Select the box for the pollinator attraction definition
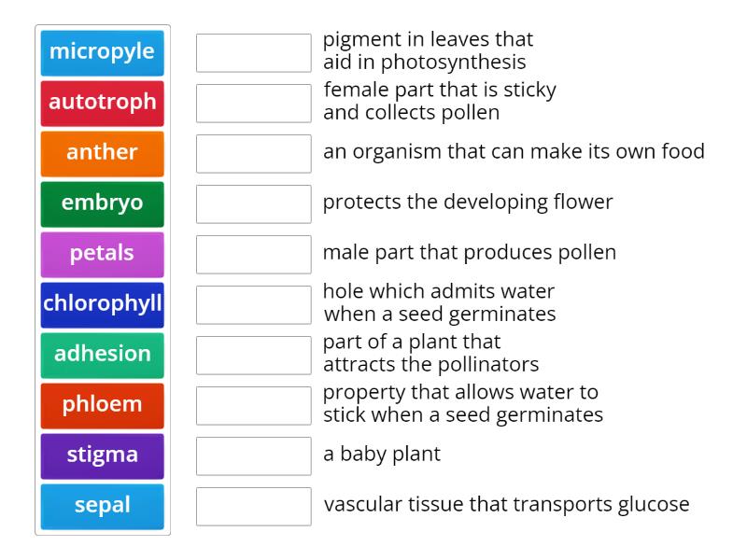The height and width of the screenshot is (560, 747). click(253, 355)
